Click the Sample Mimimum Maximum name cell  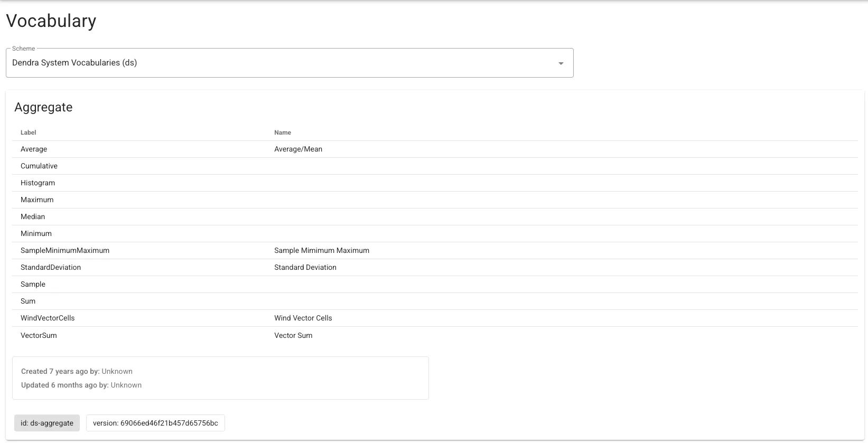[x=322, y=251]
